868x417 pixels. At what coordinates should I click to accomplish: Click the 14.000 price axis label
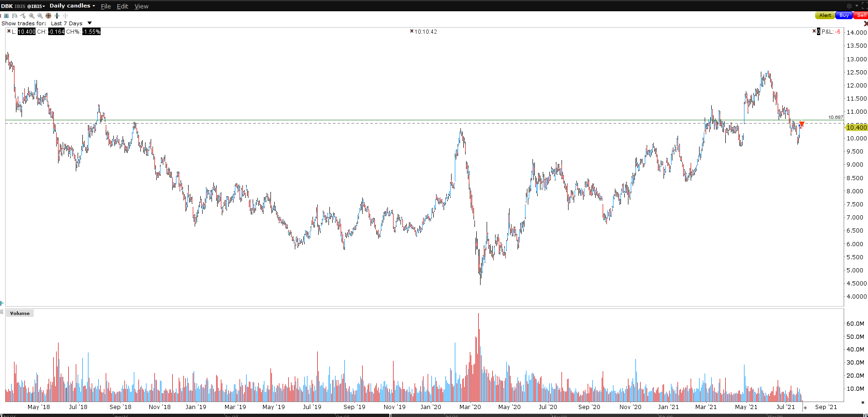pos(856,32)
